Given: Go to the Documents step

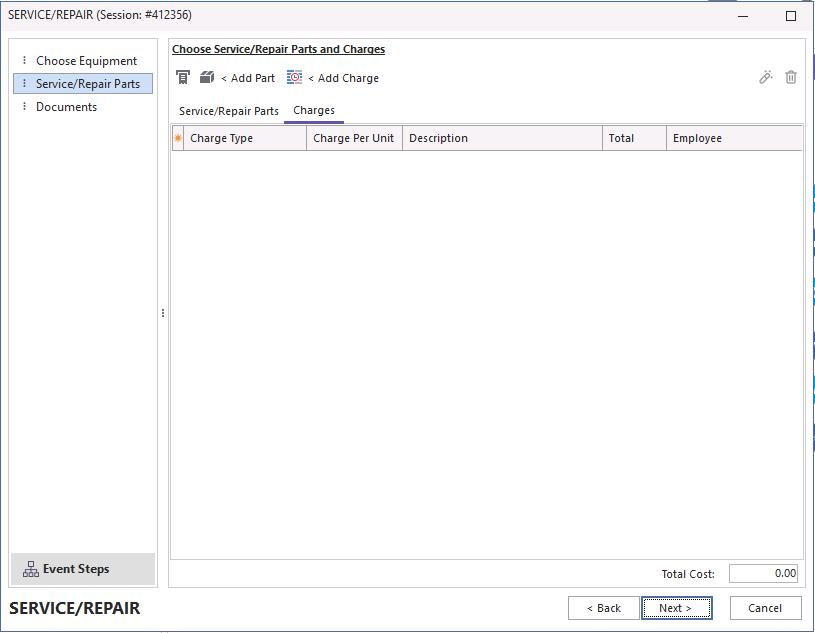Looking at the screenshot, I should (66, 107).
